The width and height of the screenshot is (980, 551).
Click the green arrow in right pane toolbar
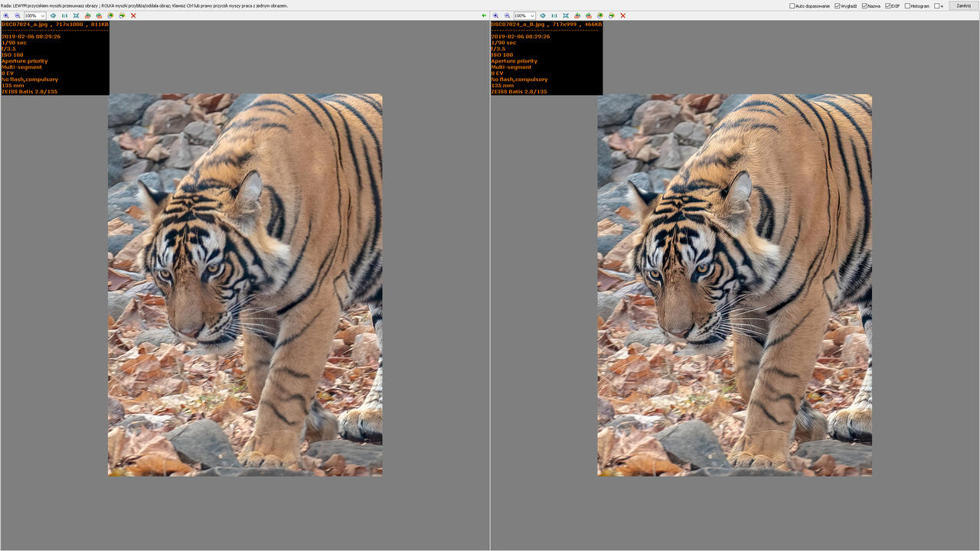[484, 15]
